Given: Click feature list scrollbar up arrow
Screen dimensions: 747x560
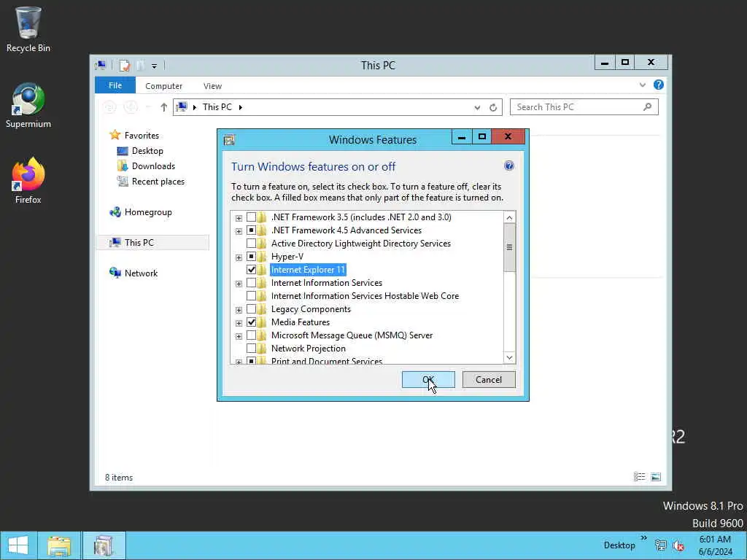Looking at the screenshot, I should (x=509, y=217).
